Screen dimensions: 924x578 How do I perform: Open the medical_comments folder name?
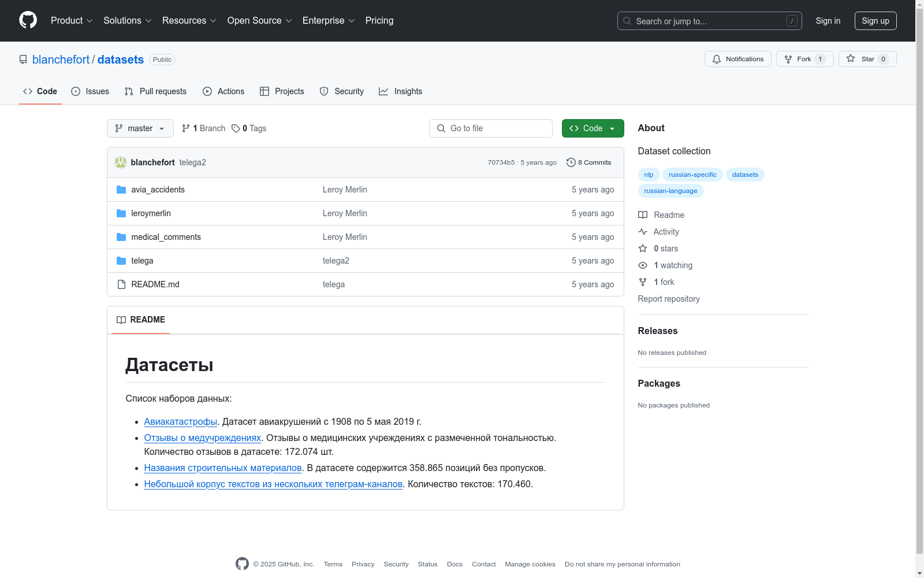(x=166, y=237)
